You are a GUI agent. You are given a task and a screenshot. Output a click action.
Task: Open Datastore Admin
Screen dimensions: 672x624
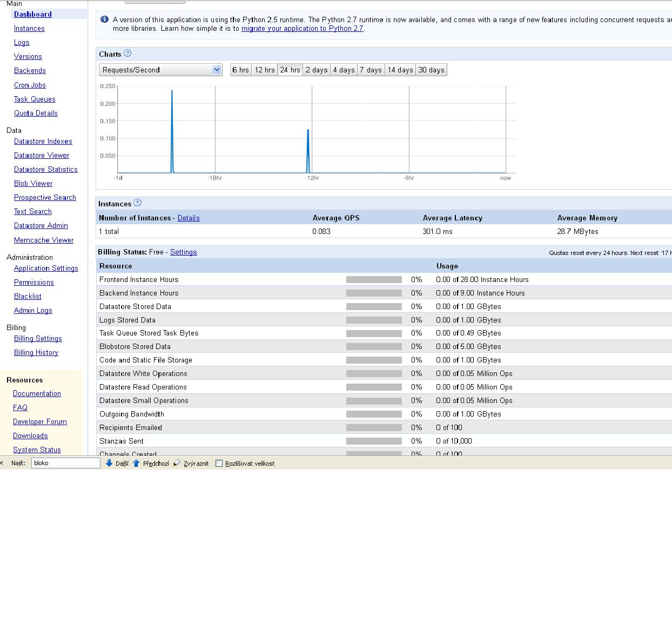[x=41, y=225]
